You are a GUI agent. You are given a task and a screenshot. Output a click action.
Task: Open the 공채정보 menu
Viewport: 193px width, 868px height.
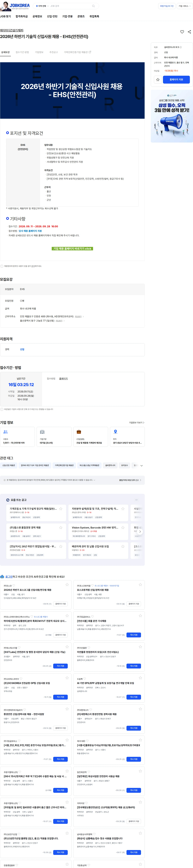pos(37,16)
